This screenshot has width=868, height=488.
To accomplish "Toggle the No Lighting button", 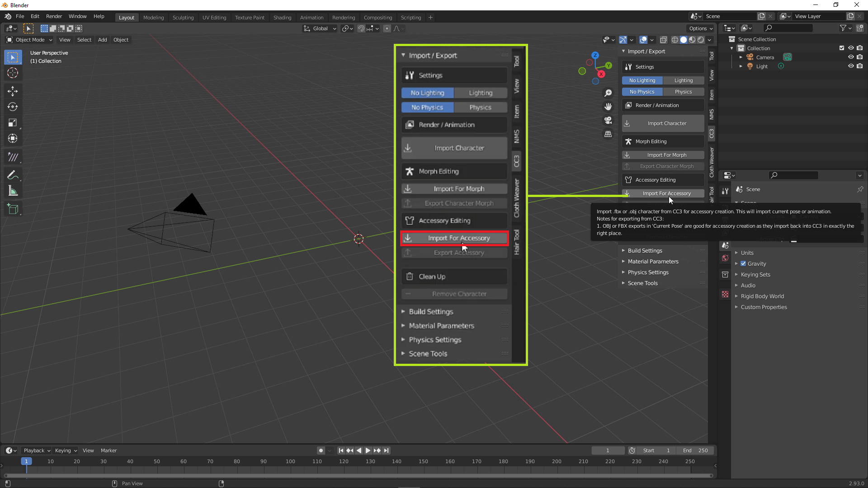I will [x=427, y=92].
